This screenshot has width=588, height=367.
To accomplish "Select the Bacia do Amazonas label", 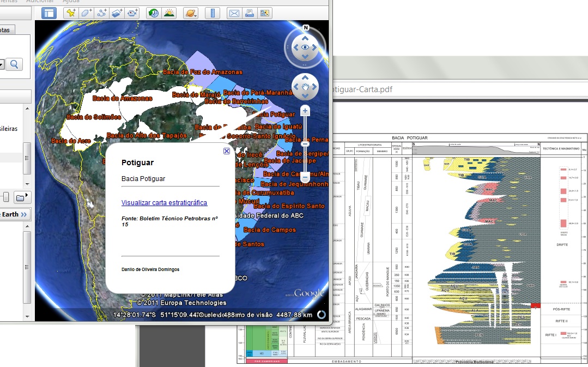I will 122,98.
